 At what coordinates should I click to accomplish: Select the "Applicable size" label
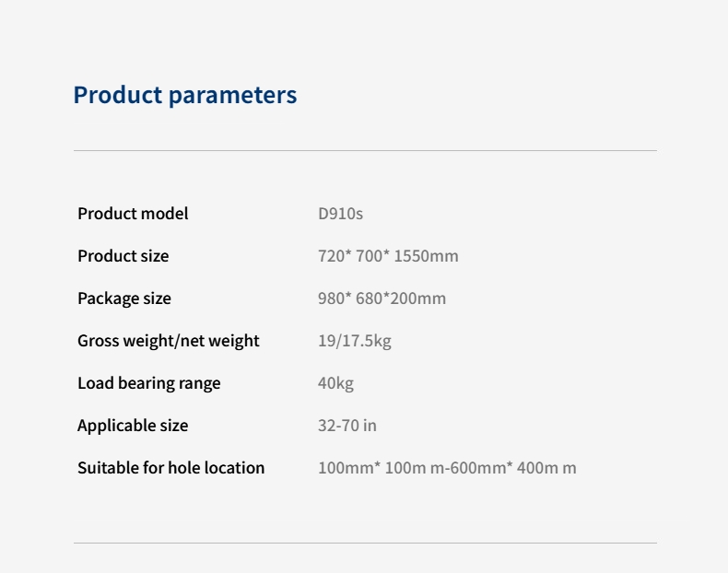(x=133, y=426)
